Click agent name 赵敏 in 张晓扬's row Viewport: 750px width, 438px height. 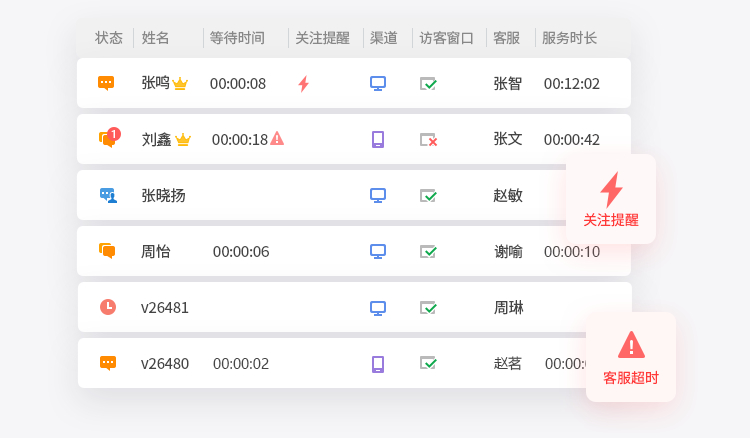click(x=508, y=195)
